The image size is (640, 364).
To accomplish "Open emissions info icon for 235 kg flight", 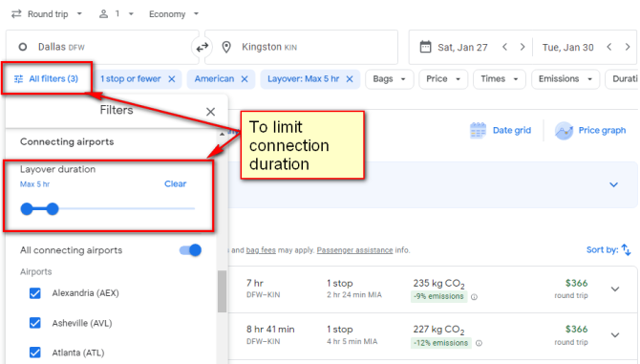I will (x=474, y=297).
